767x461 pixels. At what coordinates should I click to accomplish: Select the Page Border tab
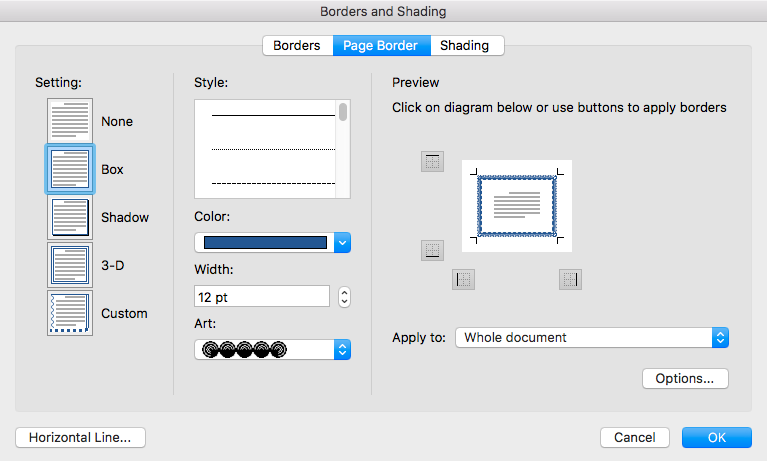coord(381,46)
